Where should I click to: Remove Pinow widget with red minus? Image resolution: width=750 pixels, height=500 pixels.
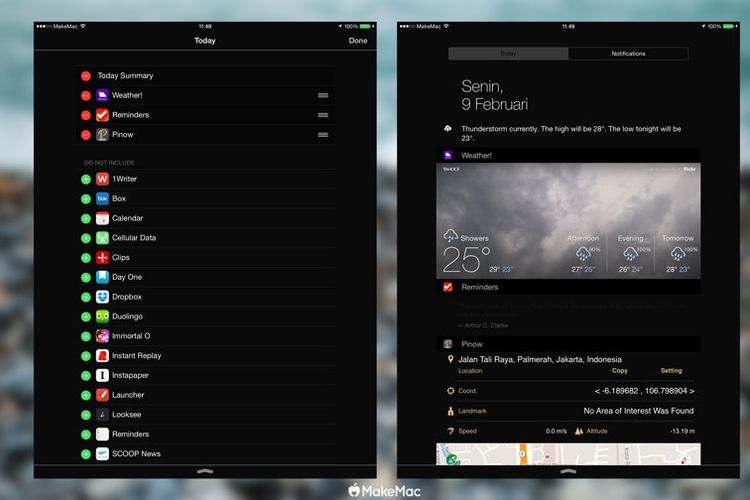[86, 134]
